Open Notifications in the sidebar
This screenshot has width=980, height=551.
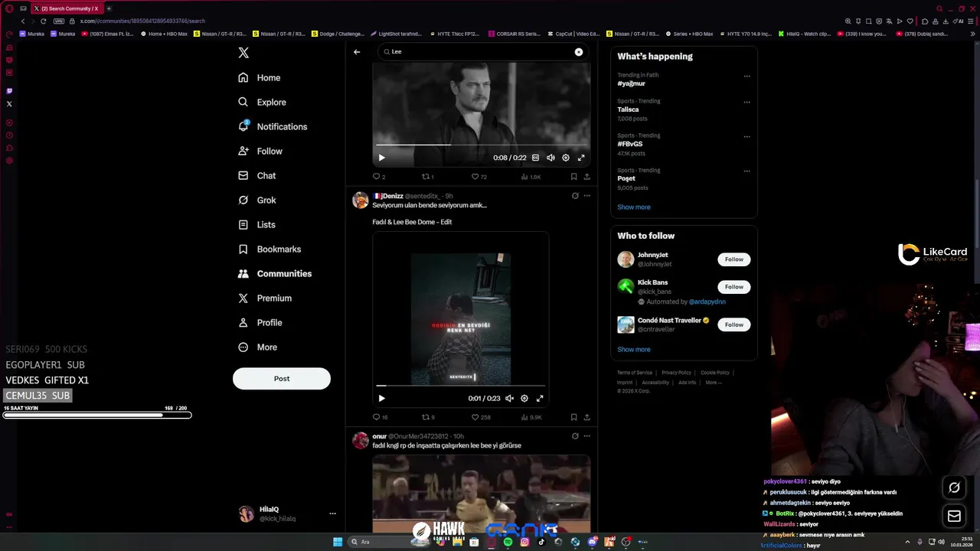pyautogui.click(x=273, y=126)
